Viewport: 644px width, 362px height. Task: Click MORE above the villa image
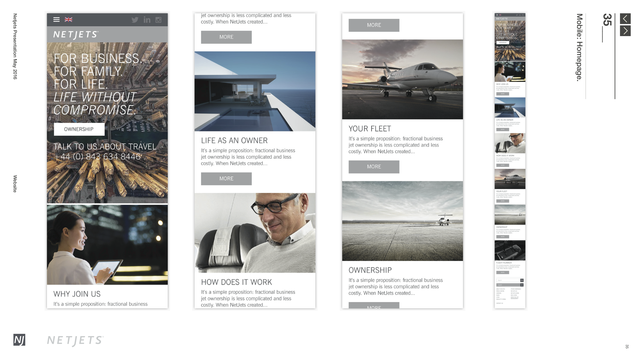tap(226, 37)
